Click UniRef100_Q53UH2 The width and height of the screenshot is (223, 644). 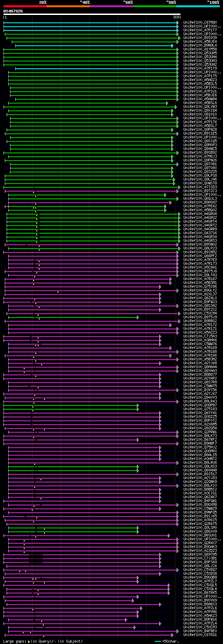(200, 65)
